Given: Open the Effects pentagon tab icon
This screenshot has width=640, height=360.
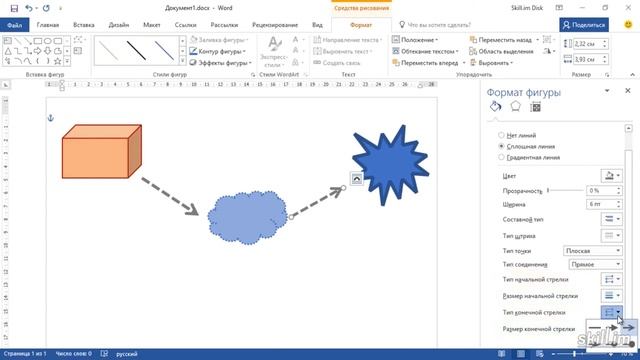Looking at the screenshot, I should (x=516, y=107).
